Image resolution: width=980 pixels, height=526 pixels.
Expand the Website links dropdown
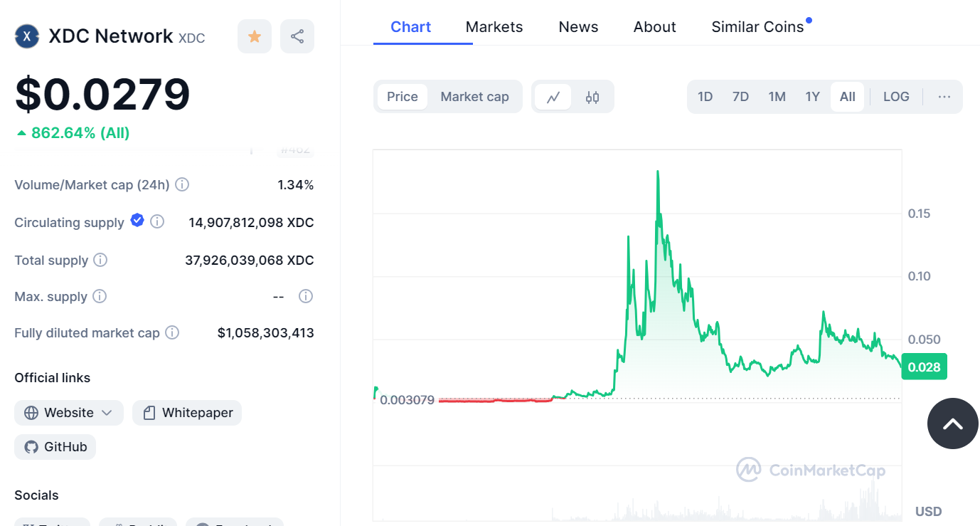point(69,413)
